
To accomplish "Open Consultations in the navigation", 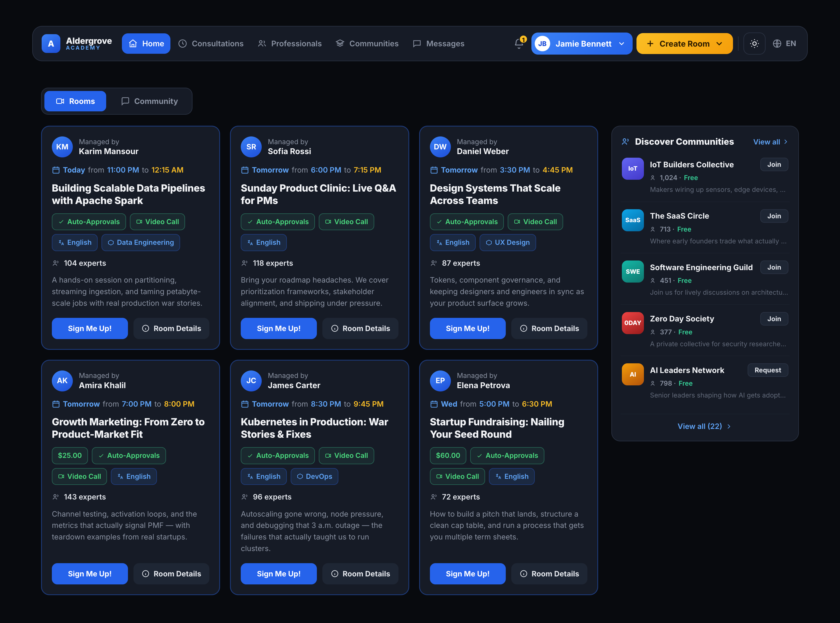I will 211,44.
